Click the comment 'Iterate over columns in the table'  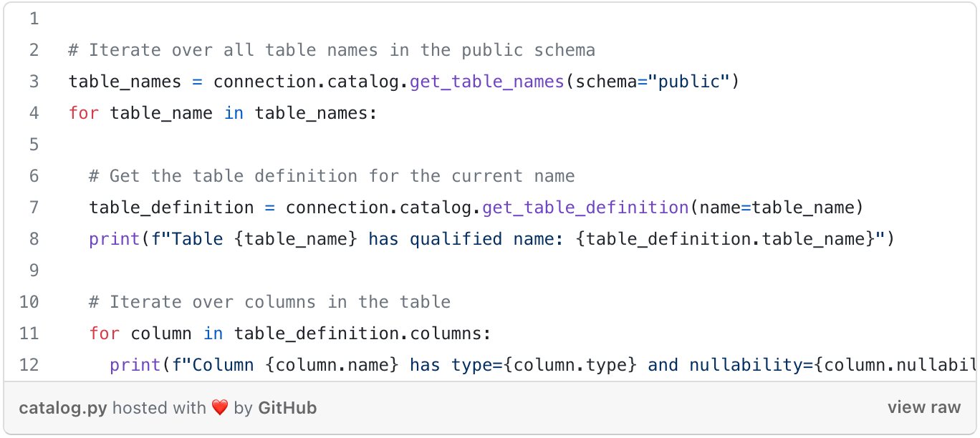(270, 302)
